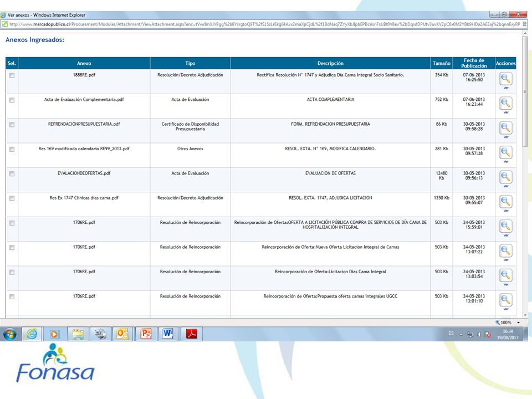Select Res 169 modificada calendario checkbox

point(12,149)
